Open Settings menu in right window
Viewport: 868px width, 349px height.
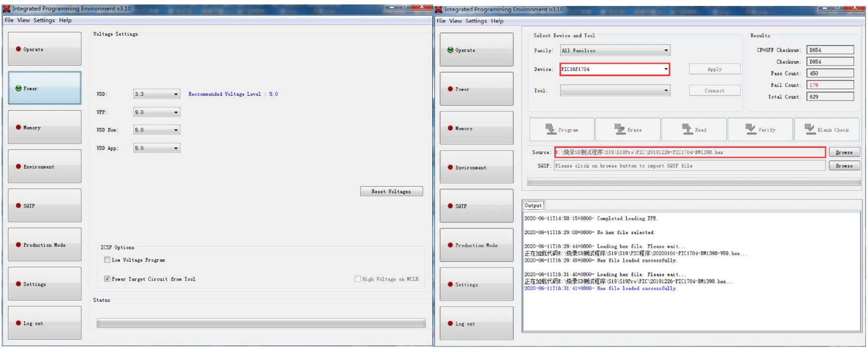pos(476,21)
